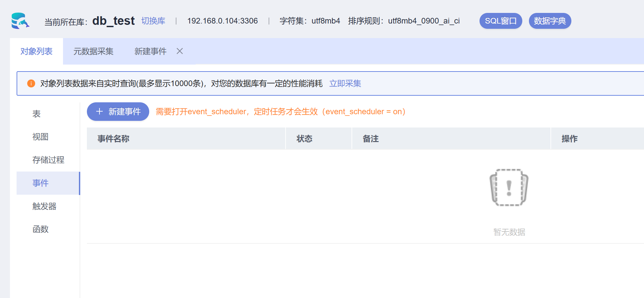Close the 新建事件 tab
The image size is (644, 298).
[180, 51]
